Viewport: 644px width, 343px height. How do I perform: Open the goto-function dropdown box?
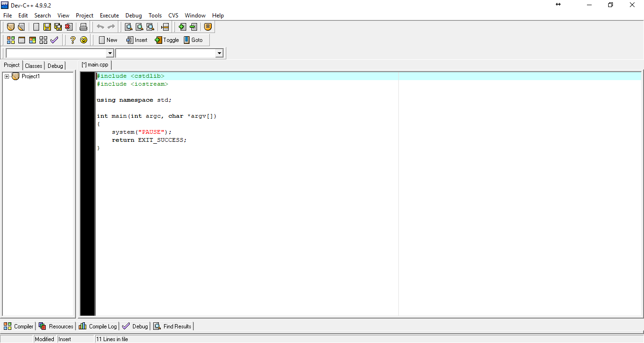[x=219, y=53]
